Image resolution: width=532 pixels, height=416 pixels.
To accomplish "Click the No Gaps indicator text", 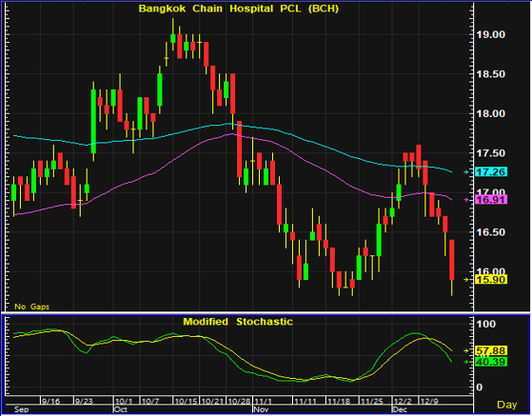I will pos(32,307).
